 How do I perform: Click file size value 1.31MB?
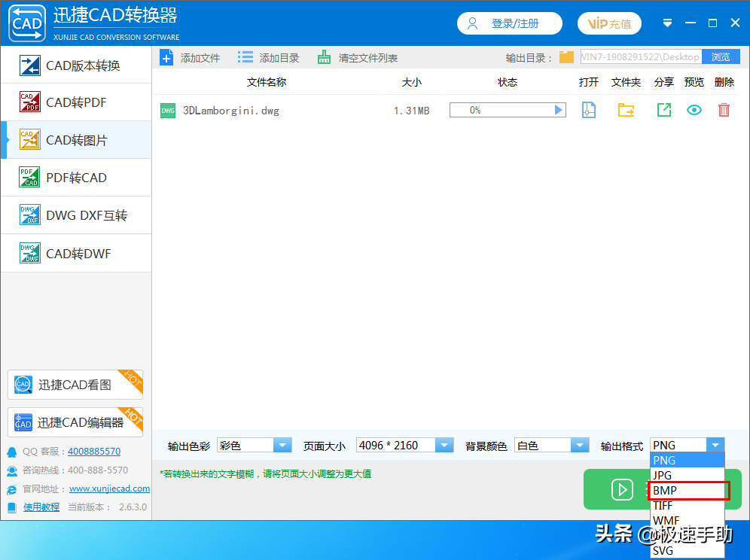pos(411,111)
